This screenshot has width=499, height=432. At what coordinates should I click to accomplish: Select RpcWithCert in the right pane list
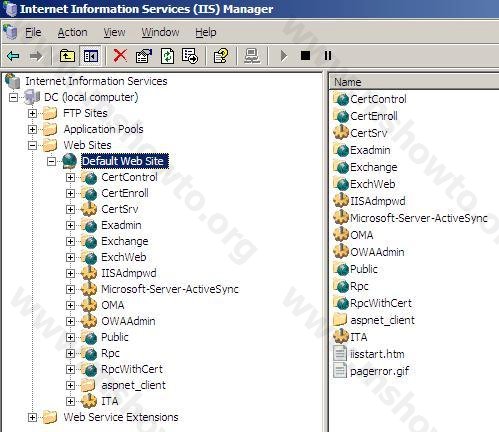[381, 303]
